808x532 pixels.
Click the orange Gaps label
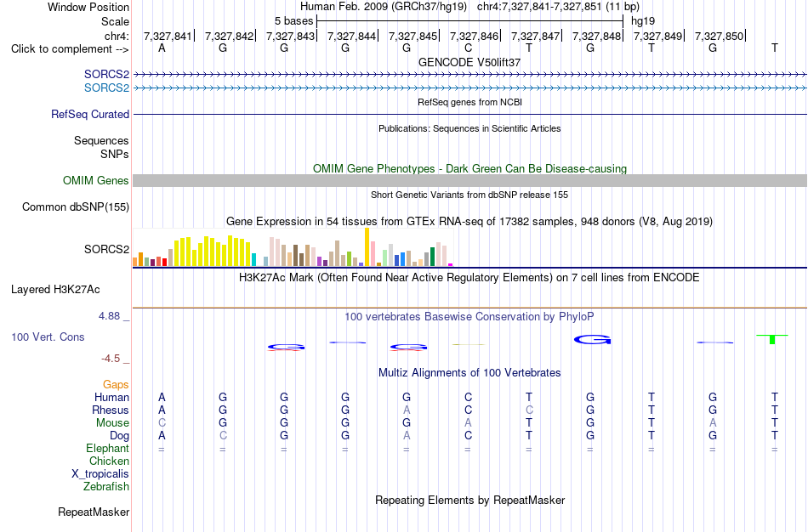point(116,385)
